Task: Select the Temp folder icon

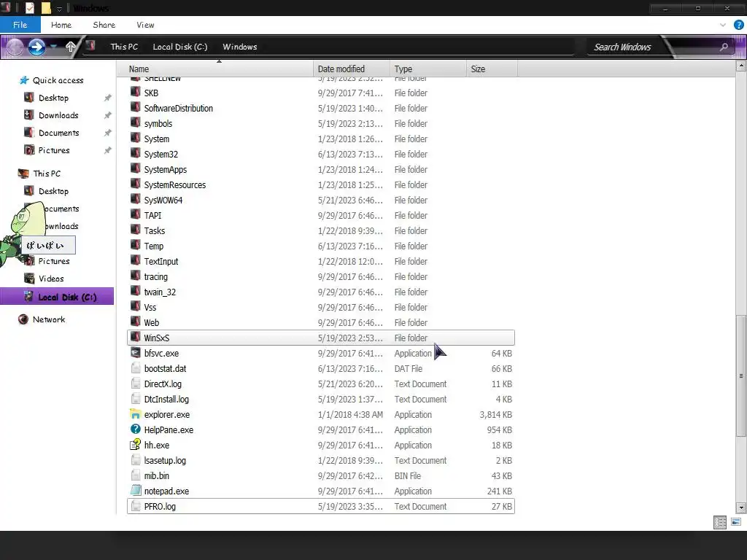Action: (x=135, y=245)
